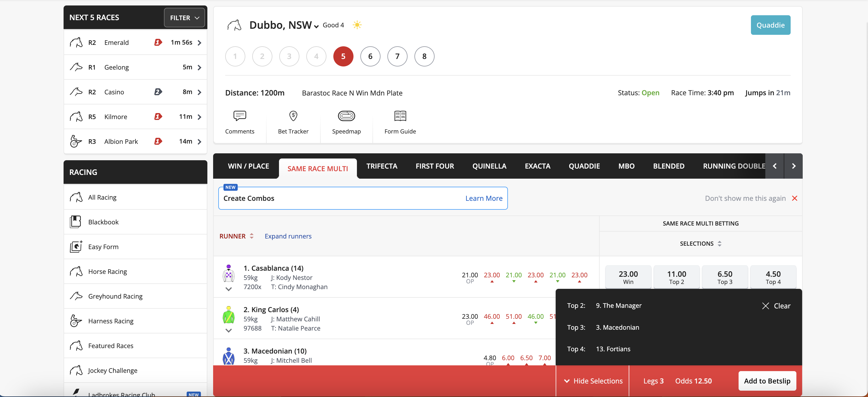Switch to the TRIFECTA tab
This screenshot has width=868, height=397.
click(x=381, y=166)
